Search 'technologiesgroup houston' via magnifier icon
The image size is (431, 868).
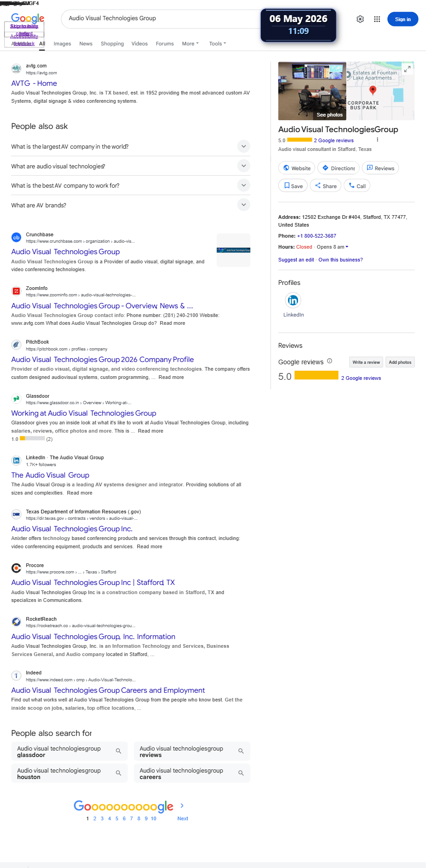[118, 773]
